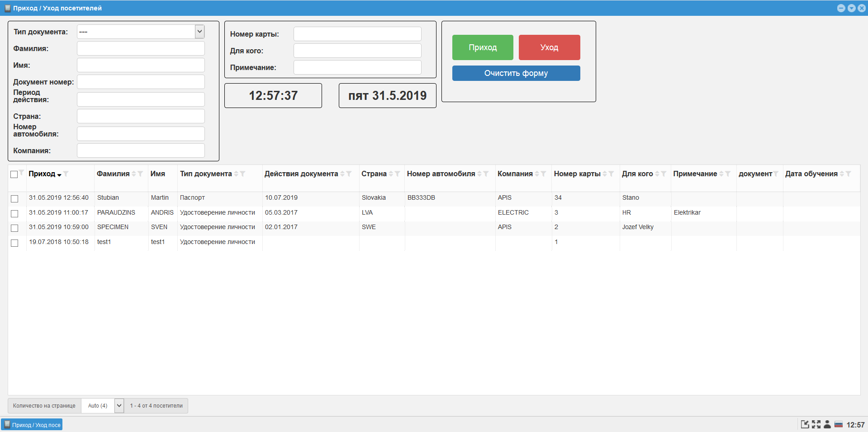Click the Russian flag language icon
868x432 pixels.
tap(839, 424)
